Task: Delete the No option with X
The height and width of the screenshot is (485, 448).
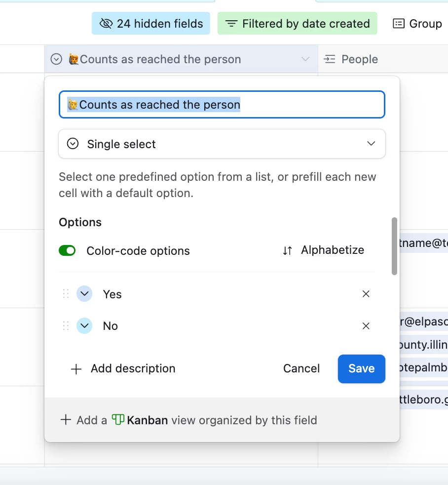Action: pos(366,326)
